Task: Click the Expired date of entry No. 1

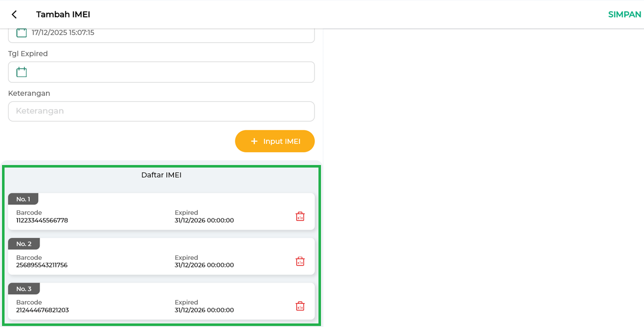Action: (x=204, y=221)
